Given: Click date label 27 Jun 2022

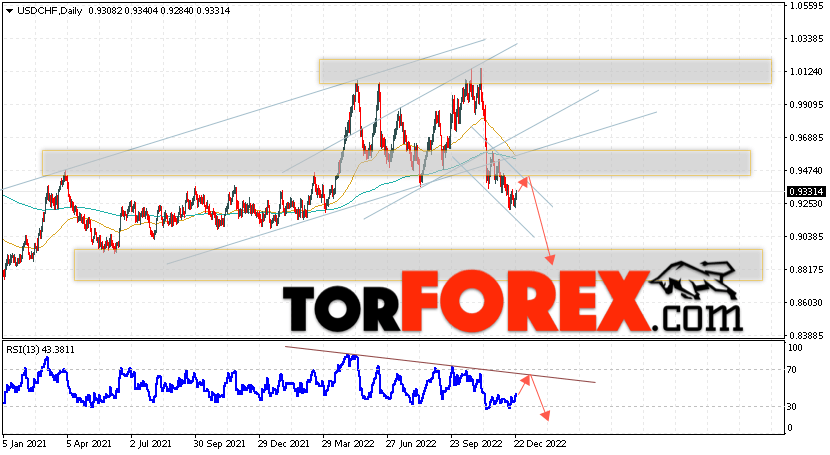Looking at the screenshot, I should click(411, 443).
